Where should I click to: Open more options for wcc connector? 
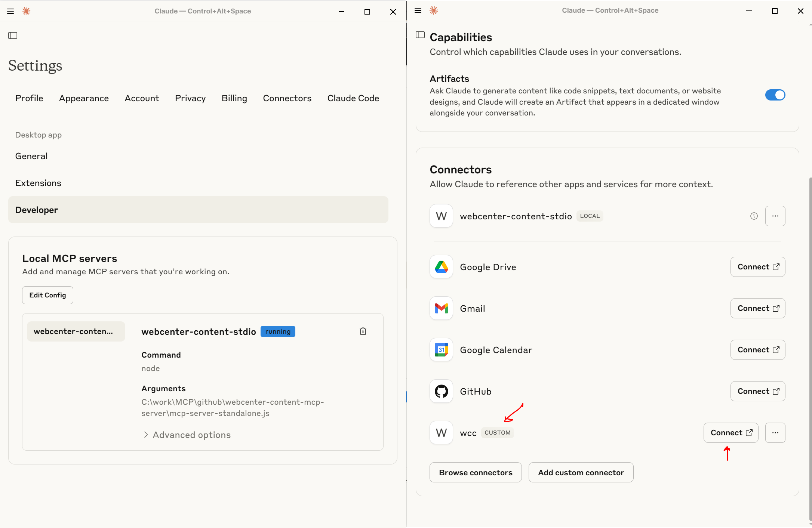(x=775, y=433)
